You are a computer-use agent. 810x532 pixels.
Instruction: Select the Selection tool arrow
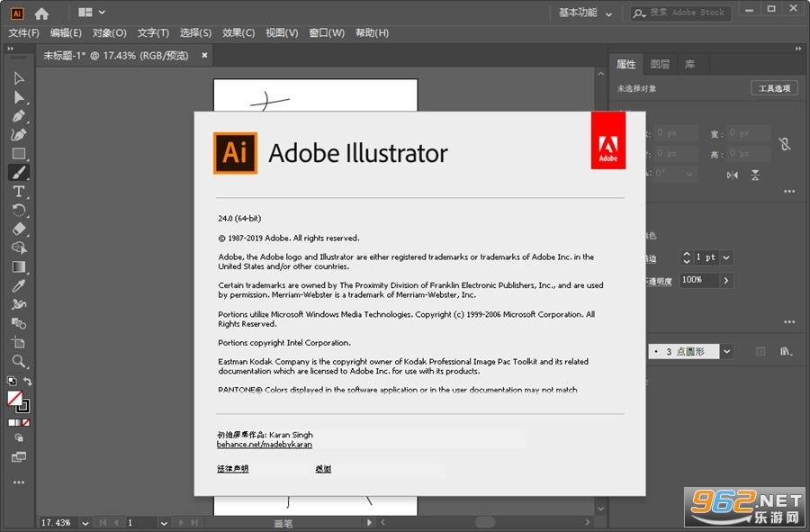(19, 78)
